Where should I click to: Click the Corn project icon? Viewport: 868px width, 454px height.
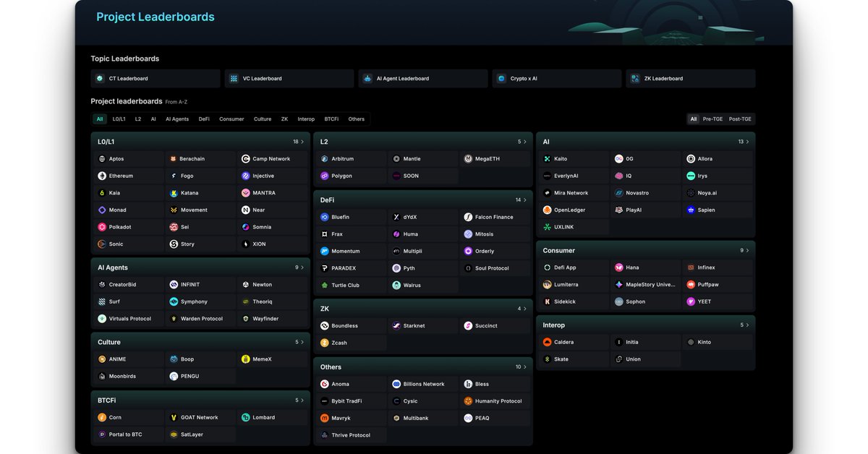click(x=102, y=417)
